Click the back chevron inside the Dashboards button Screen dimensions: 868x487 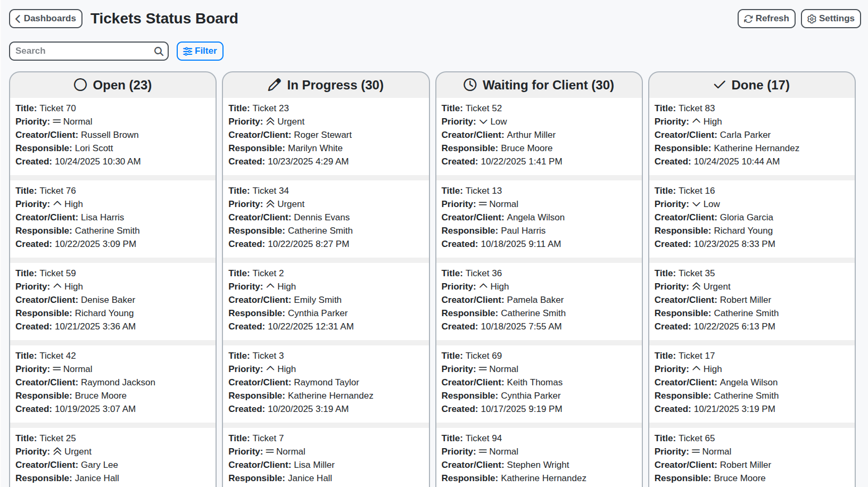click(18, 18)
